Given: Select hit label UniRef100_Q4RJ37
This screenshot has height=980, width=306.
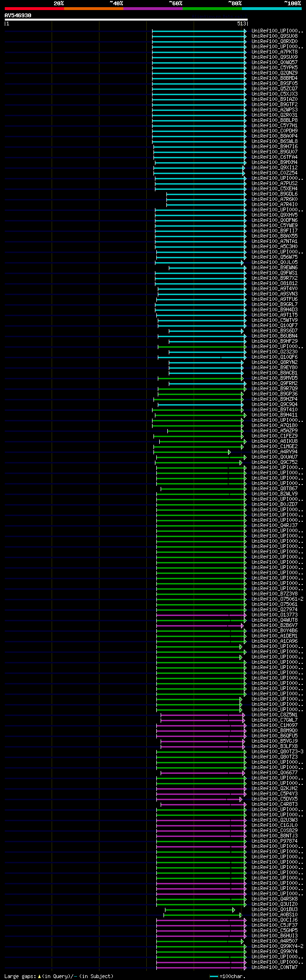Looking at the screenshot, I should click(274, 526).
